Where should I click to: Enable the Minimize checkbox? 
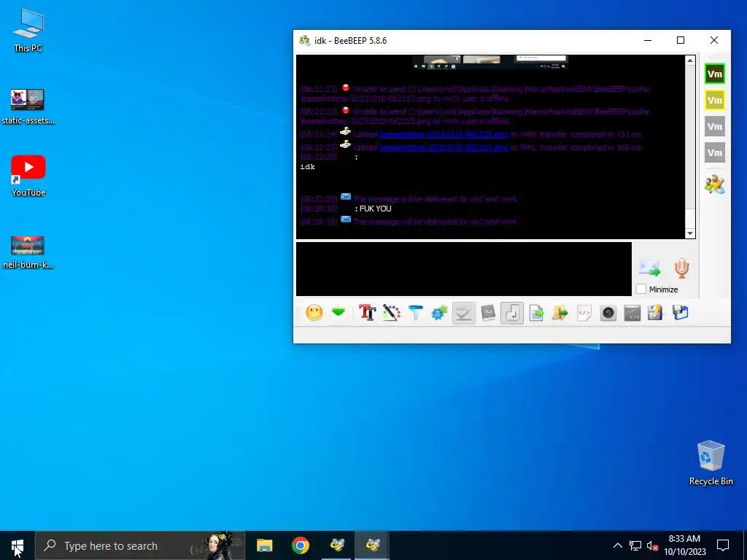(641, 289)
